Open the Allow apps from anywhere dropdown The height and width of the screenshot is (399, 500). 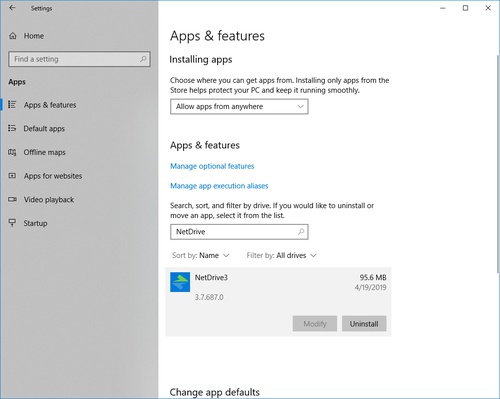coord(239,107)
